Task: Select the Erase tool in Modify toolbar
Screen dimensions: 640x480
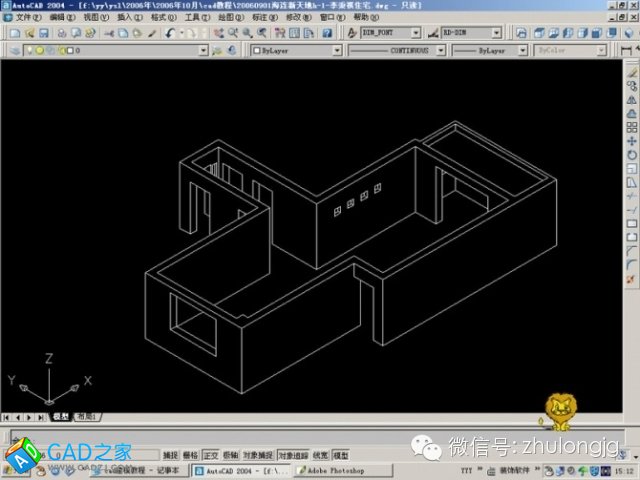Action: [632, 71]
